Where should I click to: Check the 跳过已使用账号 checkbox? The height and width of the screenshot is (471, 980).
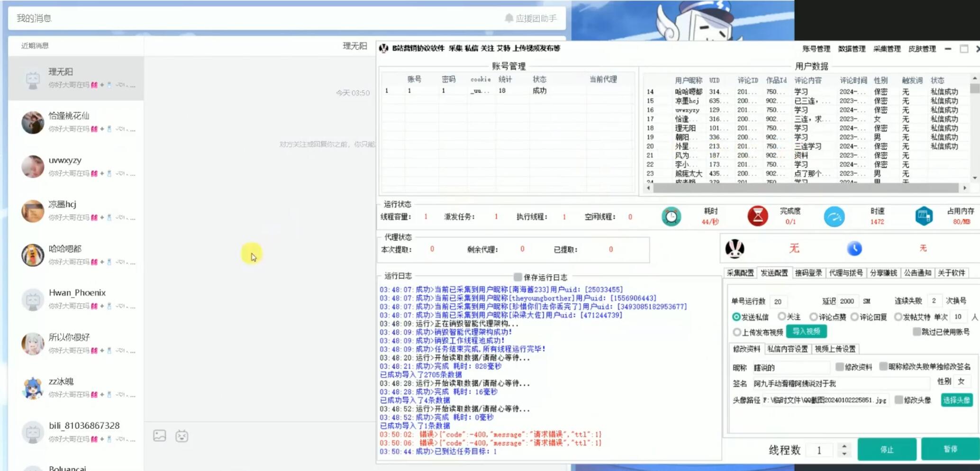coord(916,332)
